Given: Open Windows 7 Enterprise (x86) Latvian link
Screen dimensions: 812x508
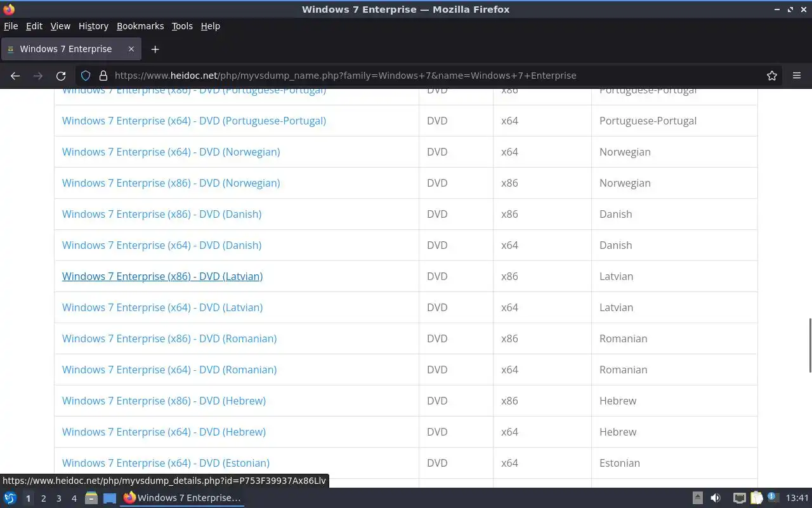Looking at the screenshot, I should (162, 276).
